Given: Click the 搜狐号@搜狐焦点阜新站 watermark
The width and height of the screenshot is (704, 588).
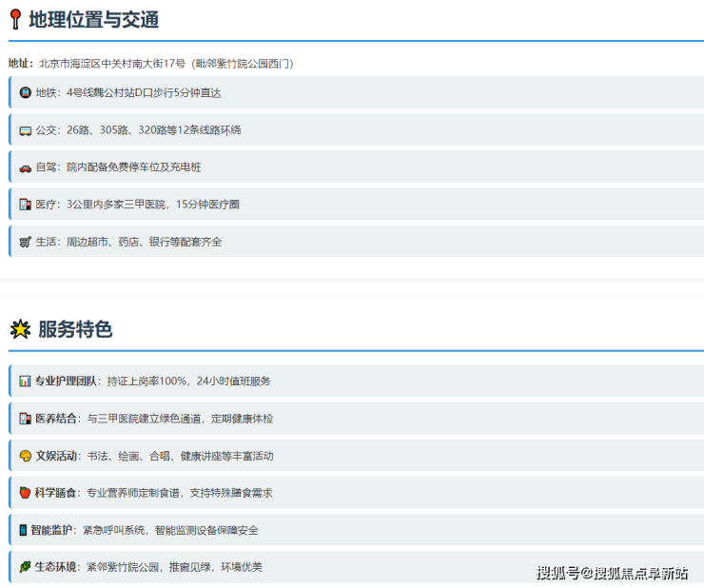Looking at the screenshot, I should [612, 572].
